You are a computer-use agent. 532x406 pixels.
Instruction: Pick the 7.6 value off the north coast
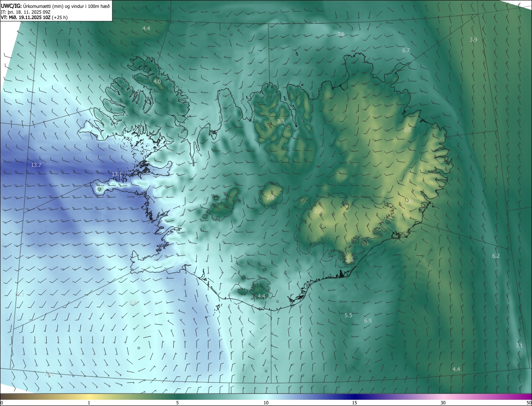[341, 34]
